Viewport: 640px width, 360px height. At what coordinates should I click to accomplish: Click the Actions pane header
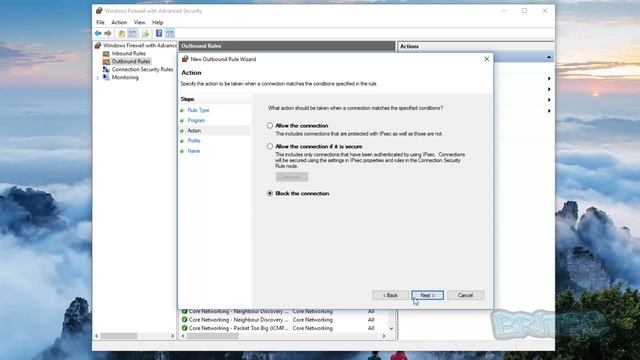(476, 47)
